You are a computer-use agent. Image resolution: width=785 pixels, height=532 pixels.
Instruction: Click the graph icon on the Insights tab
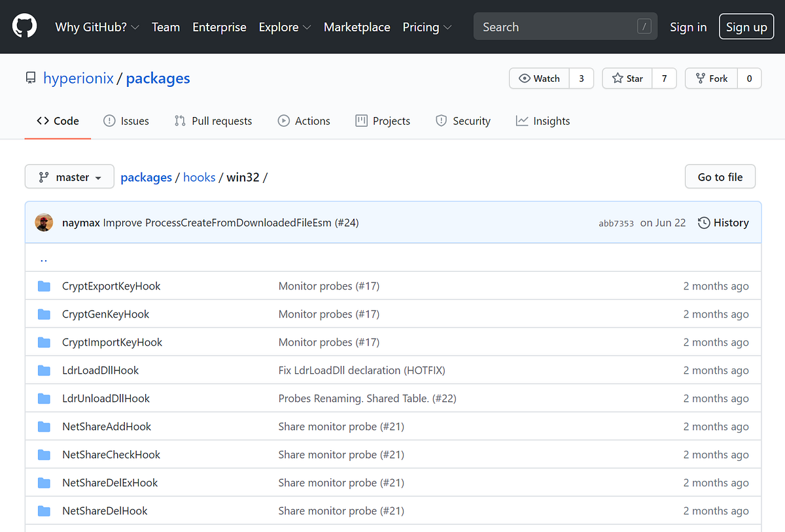pos(521,121)
